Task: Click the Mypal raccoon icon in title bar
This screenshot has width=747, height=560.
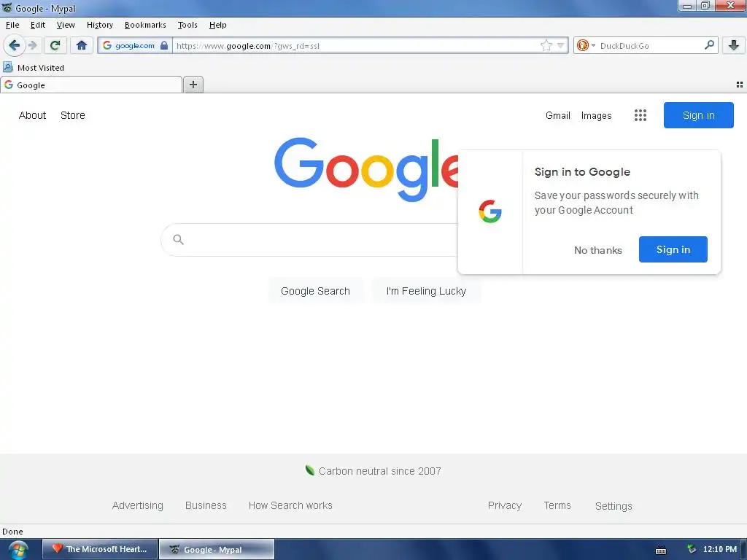Action: 7,7
